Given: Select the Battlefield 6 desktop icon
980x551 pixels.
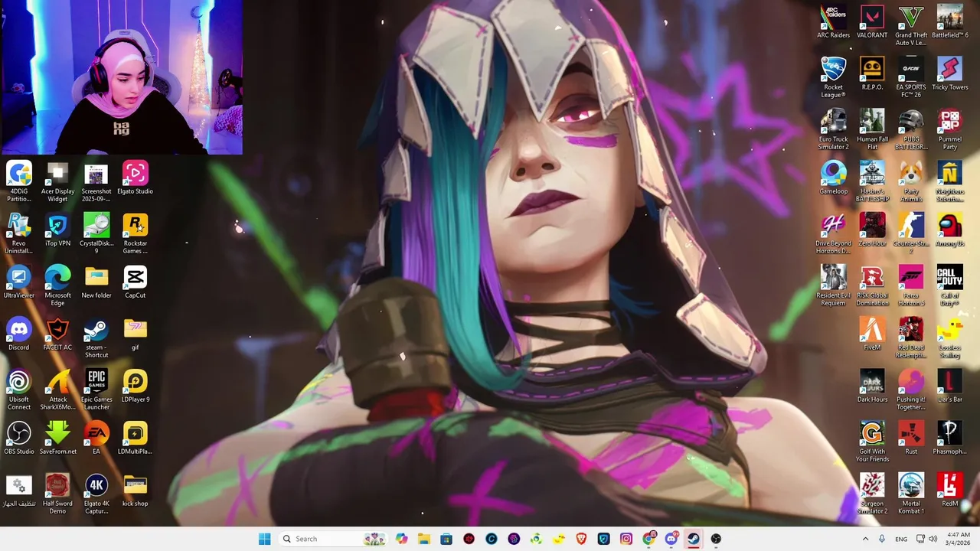Looking at the screenshot, I should pos(949,22).
